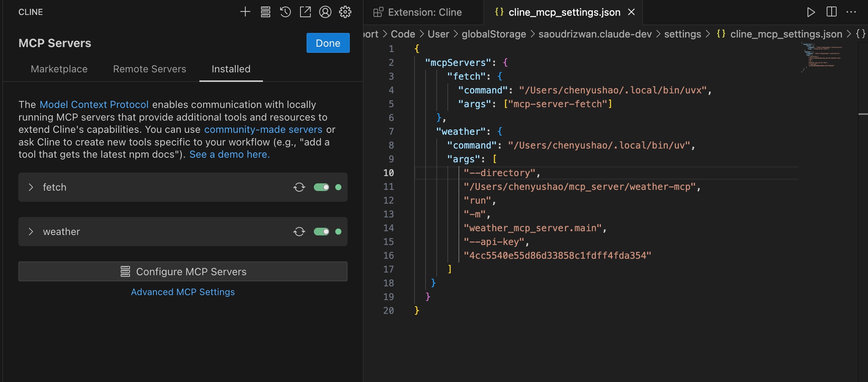The height and width of the screenshot is (382, 868).
Task: Open Cline settings gear icon
Action: tap(345, 12)
